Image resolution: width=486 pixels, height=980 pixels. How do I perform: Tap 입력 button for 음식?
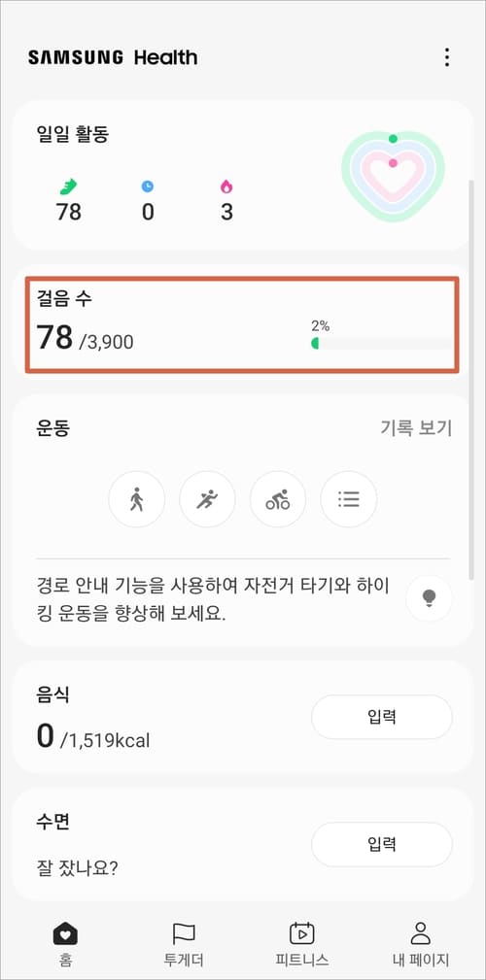[382, 717]
